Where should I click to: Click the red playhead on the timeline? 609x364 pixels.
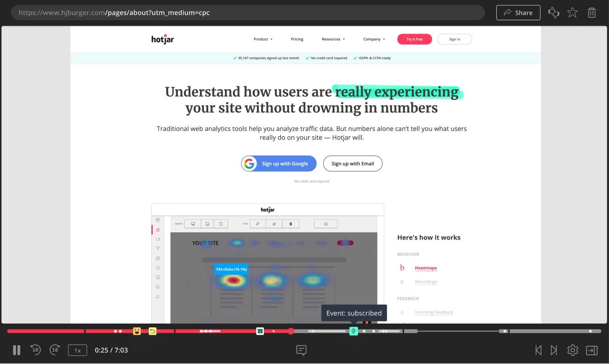pyautogui.click(x=291, y=331)
